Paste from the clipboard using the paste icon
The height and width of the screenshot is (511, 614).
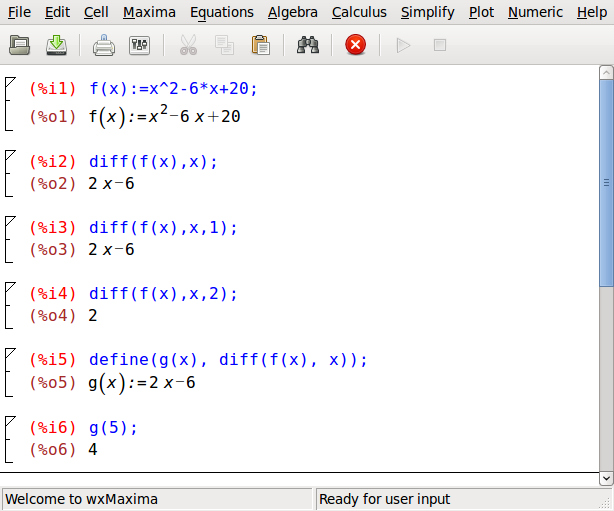click(260, 45)
